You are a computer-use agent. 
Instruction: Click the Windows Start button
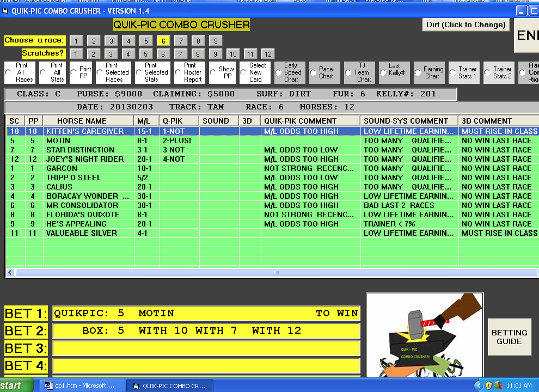coord(16,385)
